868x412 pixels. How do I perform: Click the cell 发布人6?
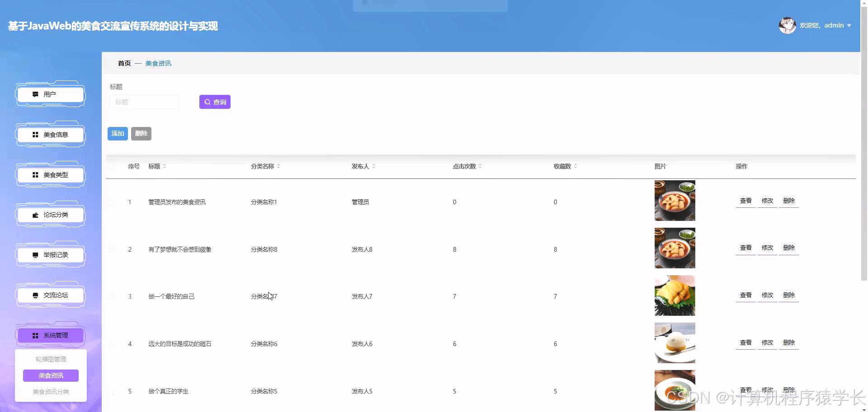(x=362, y=344)
